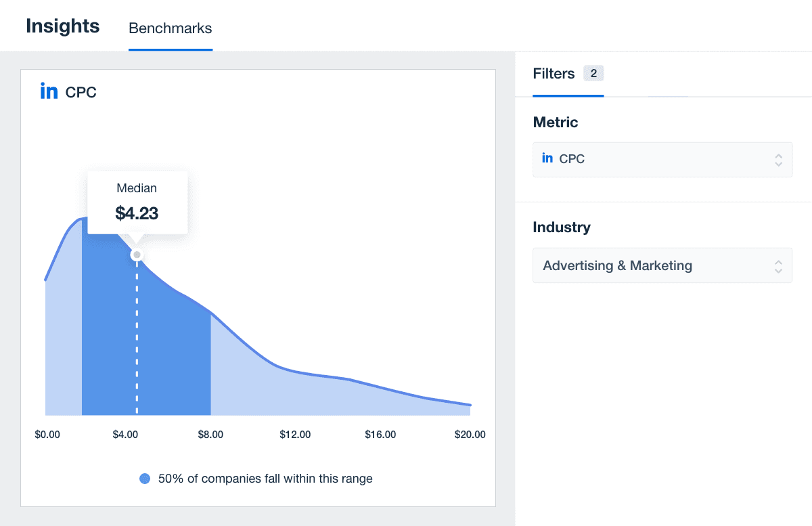The width and height of the screenshot is (812, 526).
Task: Click the $0.00 label on the x-axis
Action: coord(47,434)
